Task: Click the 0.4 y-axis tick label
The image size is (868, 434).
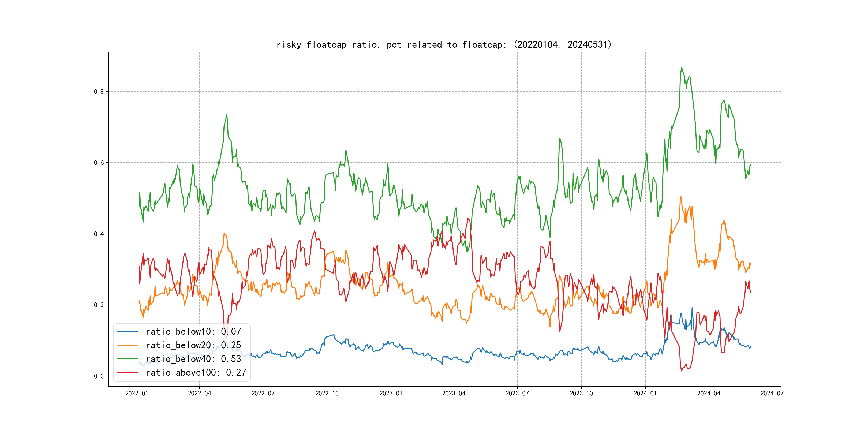Action: 99,234
